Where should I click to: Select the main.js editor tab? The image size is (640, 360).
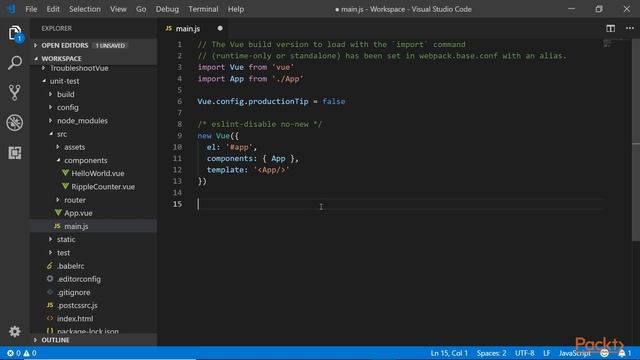(194, 28)
